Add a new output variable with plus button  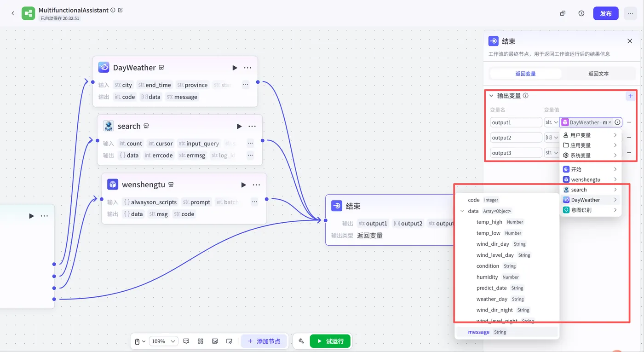point(631,96)
